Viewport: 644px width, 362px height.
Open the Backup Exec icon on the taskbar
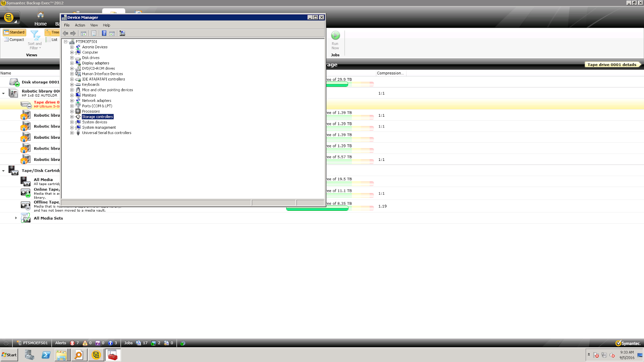coord(95,355)
